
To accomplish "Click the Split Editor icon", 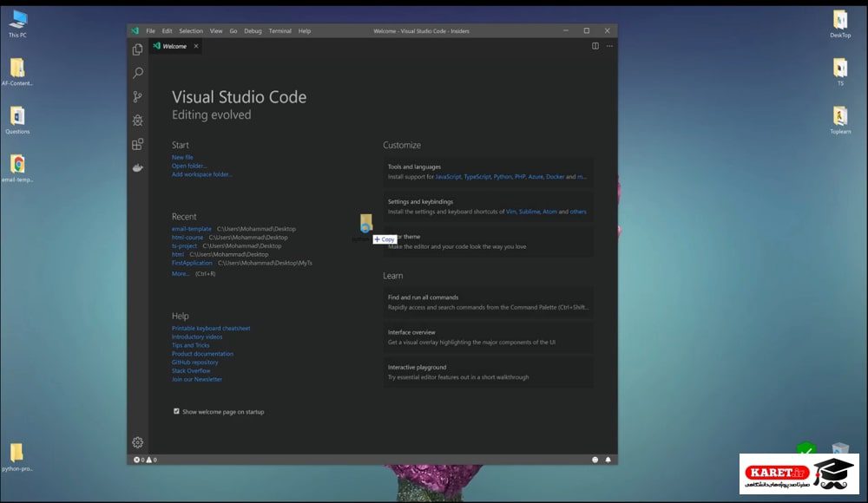I will tap(595, 46).
